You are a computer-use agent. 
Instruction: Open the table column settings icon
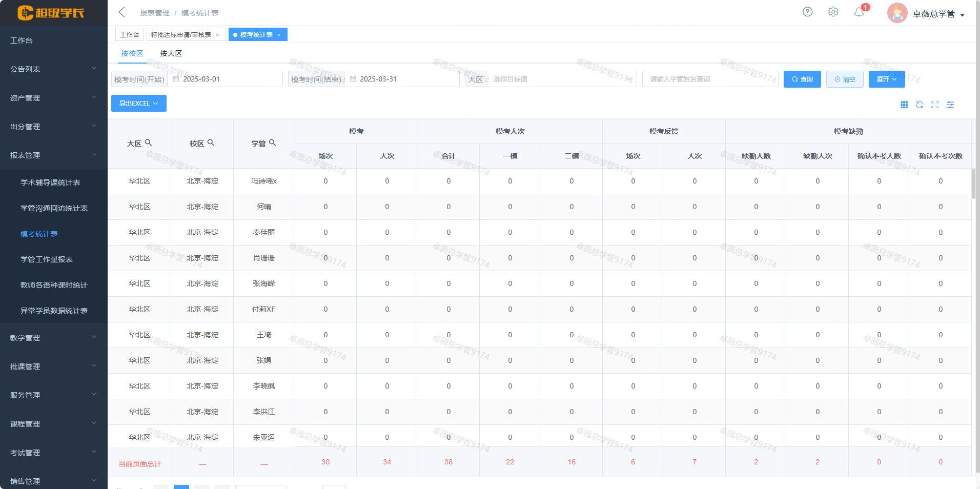tap(950, 105)
